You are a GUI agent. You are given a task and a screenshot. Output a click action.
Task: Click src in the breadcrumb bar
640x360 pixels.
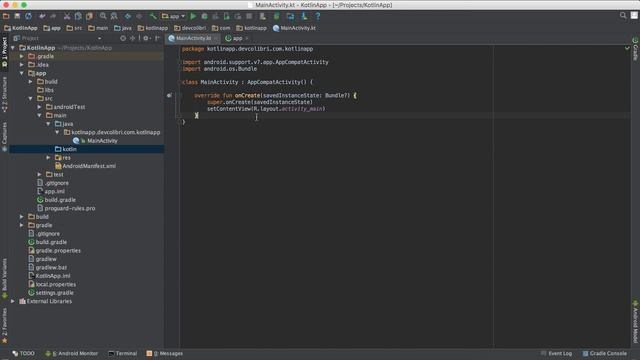[74, 28]
